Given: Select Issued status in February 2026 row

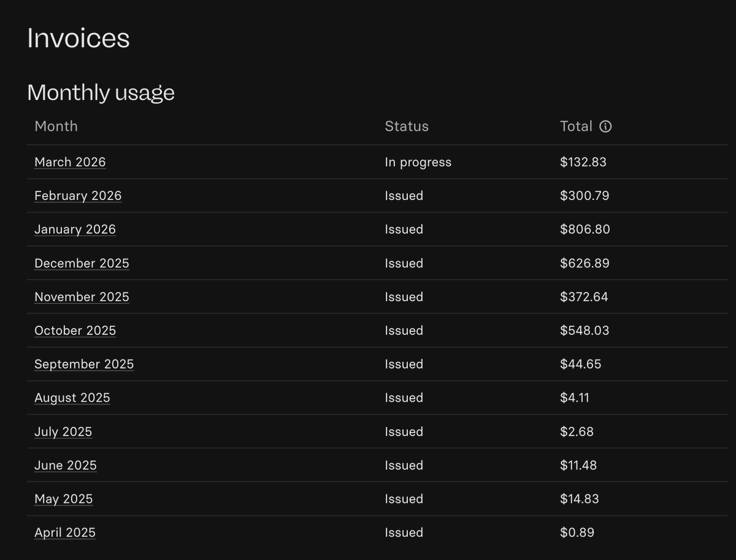Looking at the screenshot, I should tap(404, 196).
